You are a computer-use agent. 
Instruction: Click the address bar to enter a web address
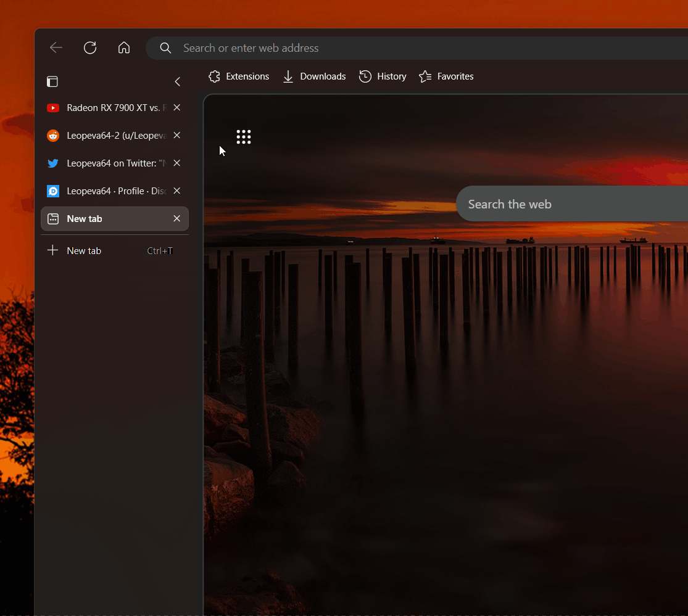pyautogui.click(x=309, y=47)
